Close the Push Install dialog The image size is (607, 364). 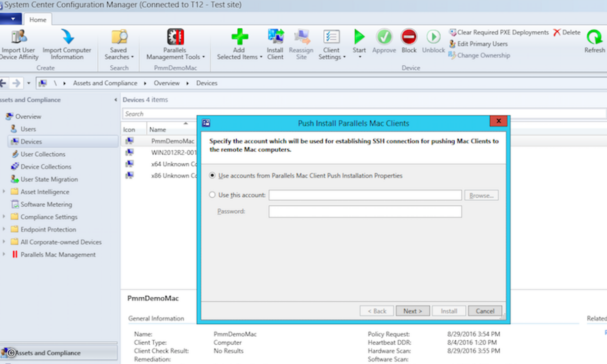point(499,122)
